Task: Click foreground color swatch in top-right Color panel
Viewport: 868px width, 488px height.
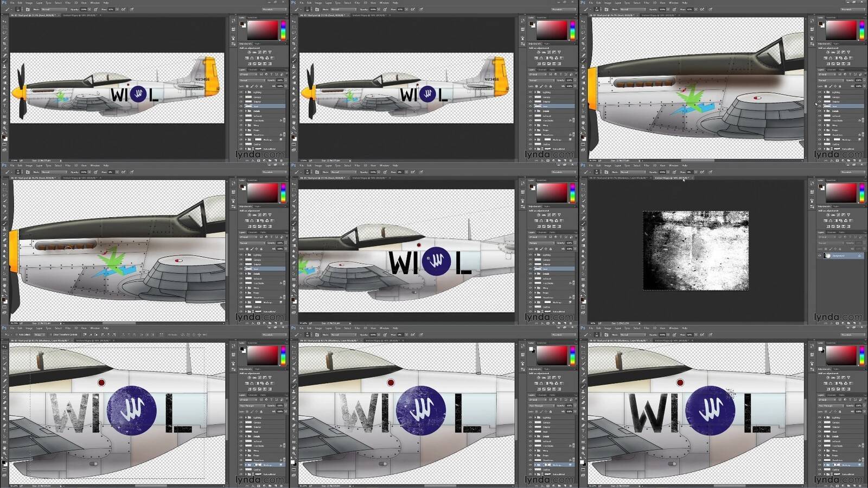Action: click(x=820, y=23)
